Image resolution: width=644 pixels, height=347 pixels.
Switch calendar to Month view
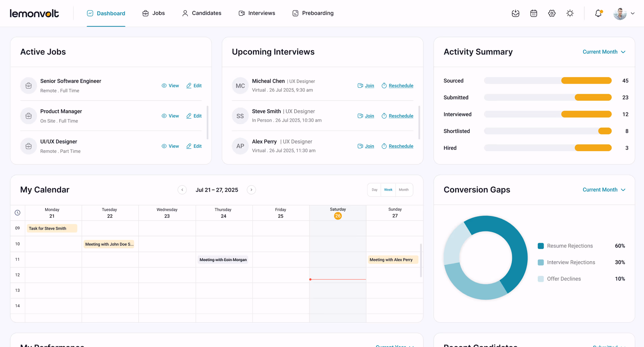point(404,190)
